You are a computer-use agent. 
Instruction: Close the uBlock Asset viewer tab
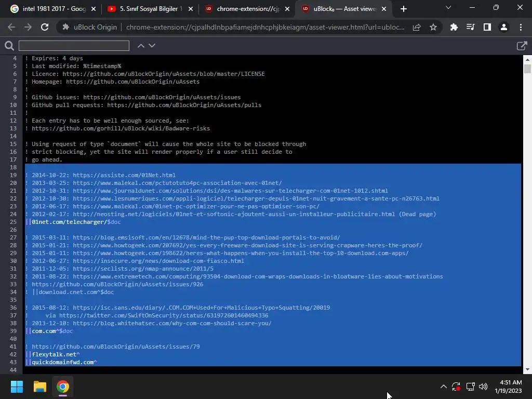(384, 9)
